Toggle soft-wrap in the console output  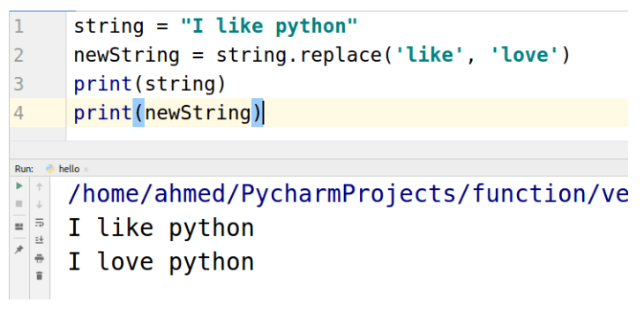40,223
